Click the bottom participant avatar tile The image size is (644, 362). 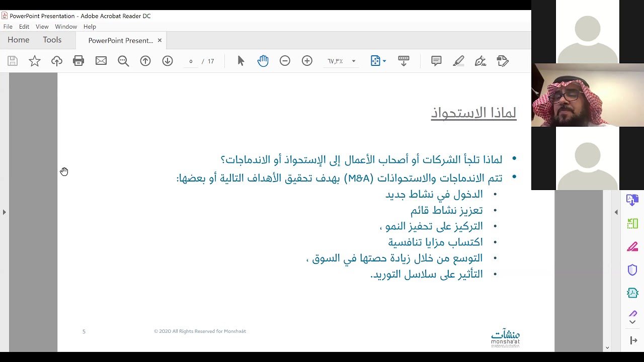(588, 158)
